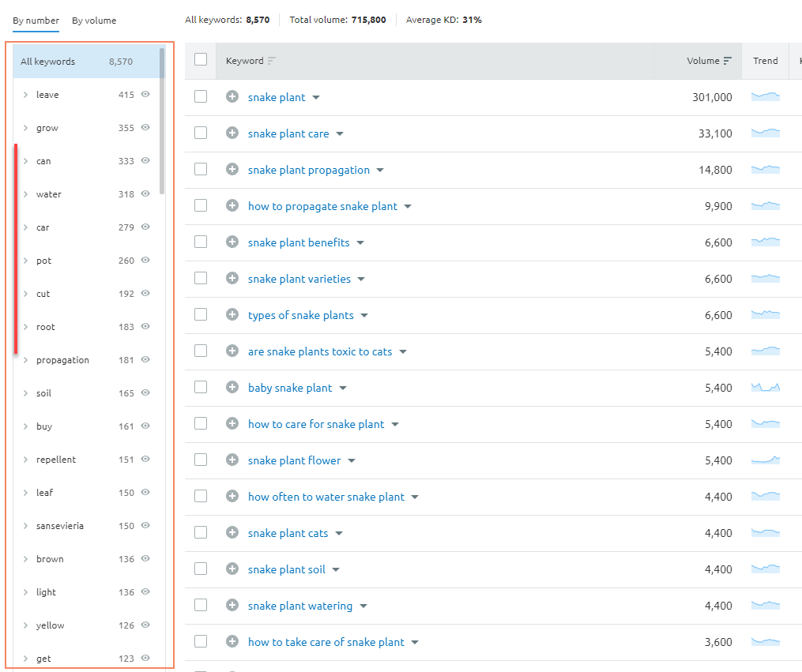The height and width of the screenshot is (672, 802).
Task: Check the 'snake plant' row checkbox
Action: (201, 96)
